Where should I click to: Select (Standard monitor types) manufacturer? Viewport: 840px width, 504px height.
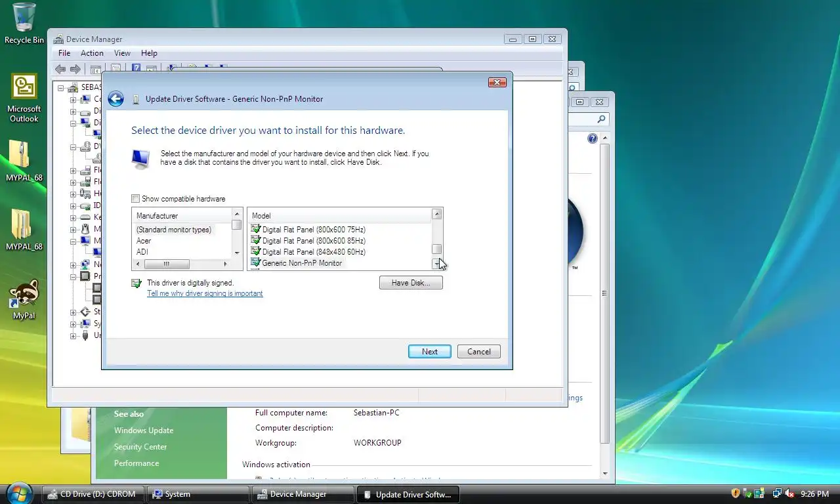tap(174, 230)
